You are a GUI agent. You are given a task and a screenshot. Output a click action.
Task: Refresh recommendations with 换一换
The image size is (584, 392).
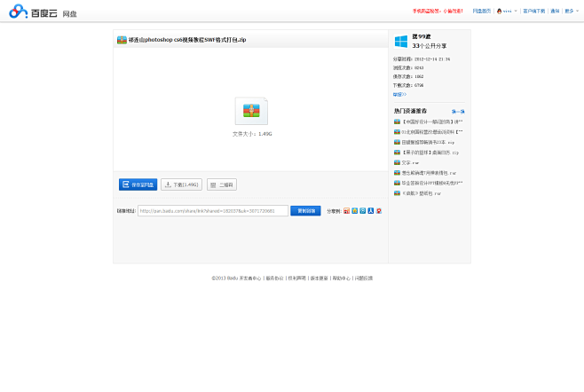458,112
